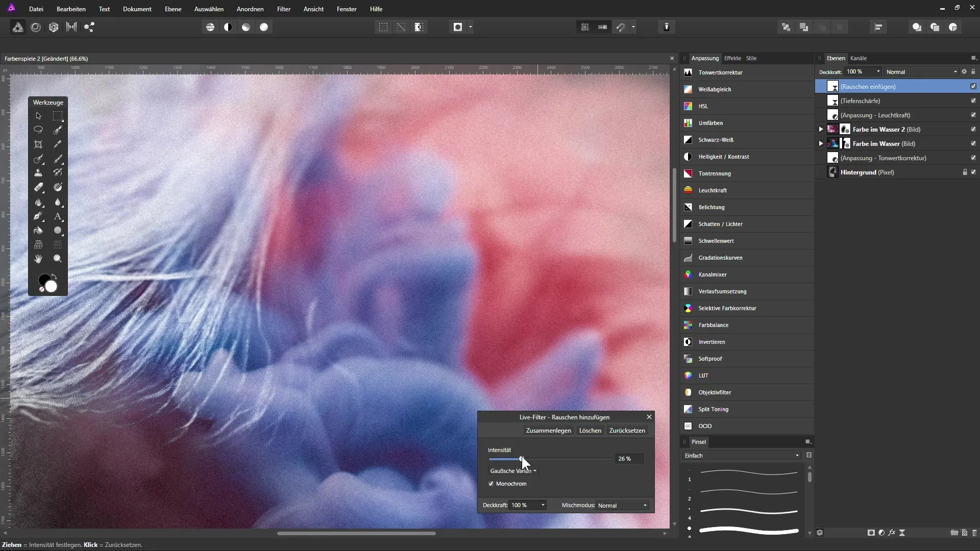
Task: Switch to the Liquify Persona
Action: pos(36,28)
